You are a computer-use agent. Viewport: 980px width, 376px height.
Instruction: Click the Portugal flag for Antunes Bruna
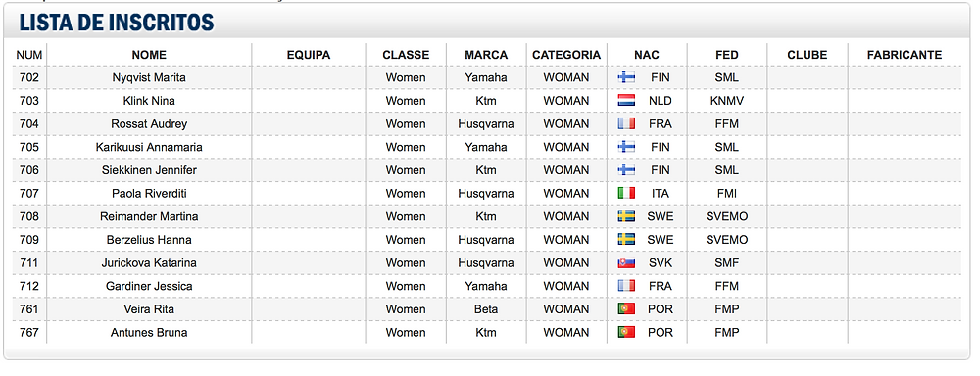[x=626, y=332]
